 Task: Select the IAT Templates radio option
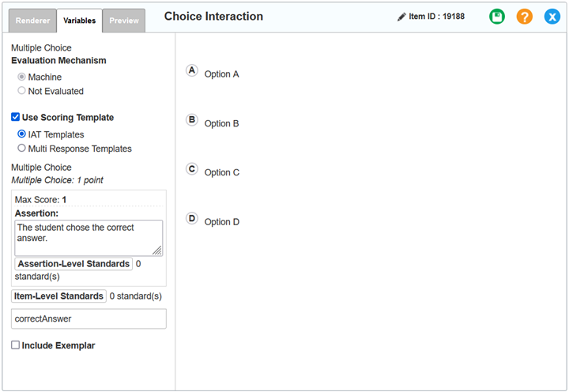click(x=22, y=134)
